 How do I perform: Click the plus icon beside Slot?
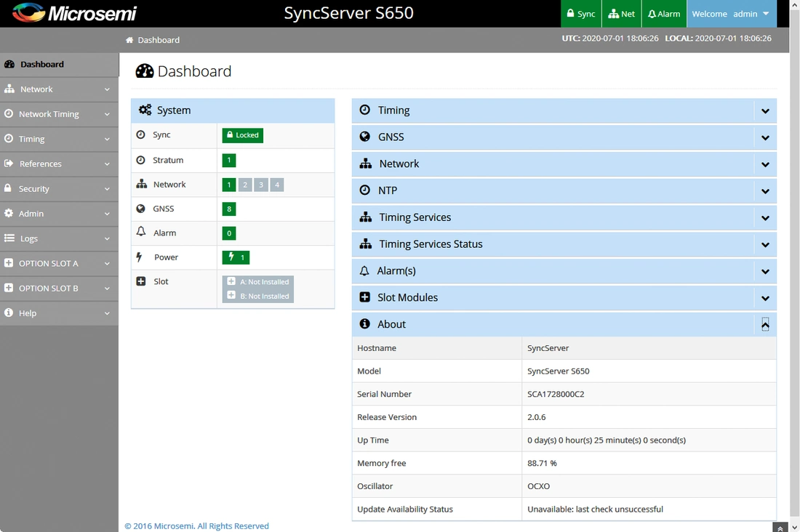[141, 281]
